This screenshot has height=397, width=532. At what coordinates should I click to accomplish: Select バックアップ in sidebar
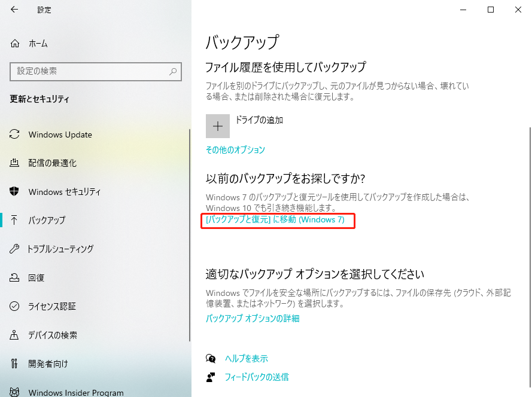47,221
